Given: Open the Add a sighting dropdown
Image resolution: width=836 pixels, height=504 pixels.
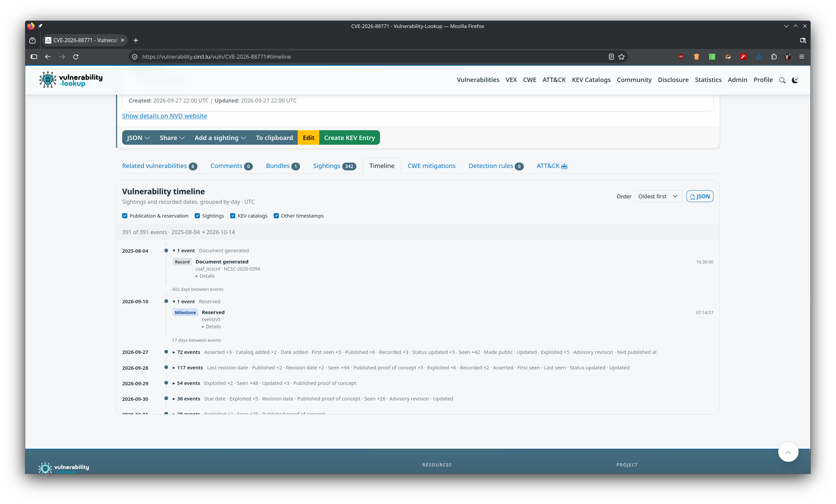Looking at the screenshot, I should (x=220, y=138).
